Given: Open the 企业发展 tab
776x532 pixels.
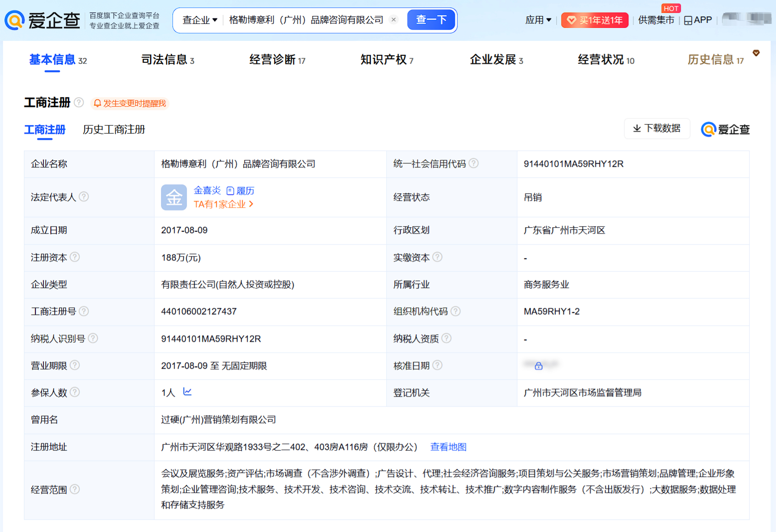Looking at the screenshot, I should 497,60.
